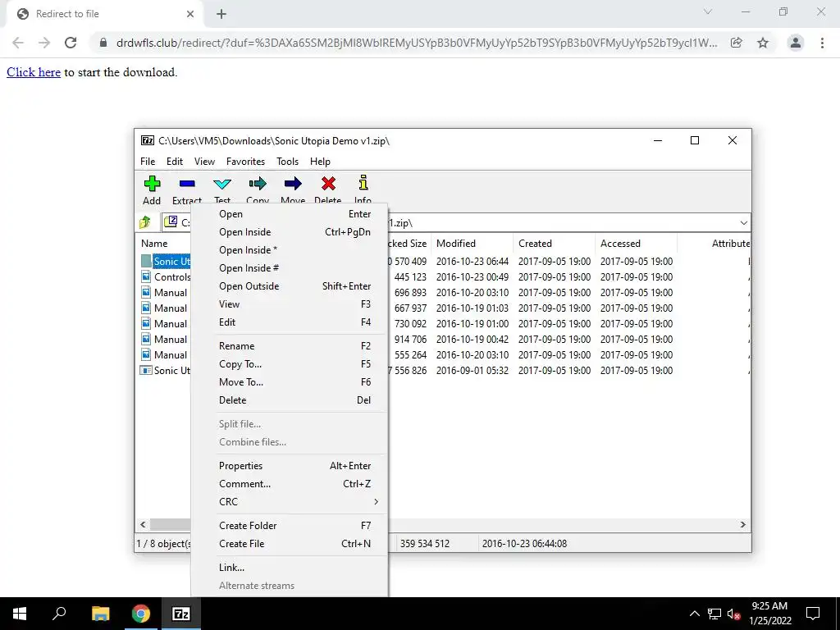Open Windows Start menu
The width and height of the screenshot is (840, 630).
pyautogui.click(x=20, y=614)
